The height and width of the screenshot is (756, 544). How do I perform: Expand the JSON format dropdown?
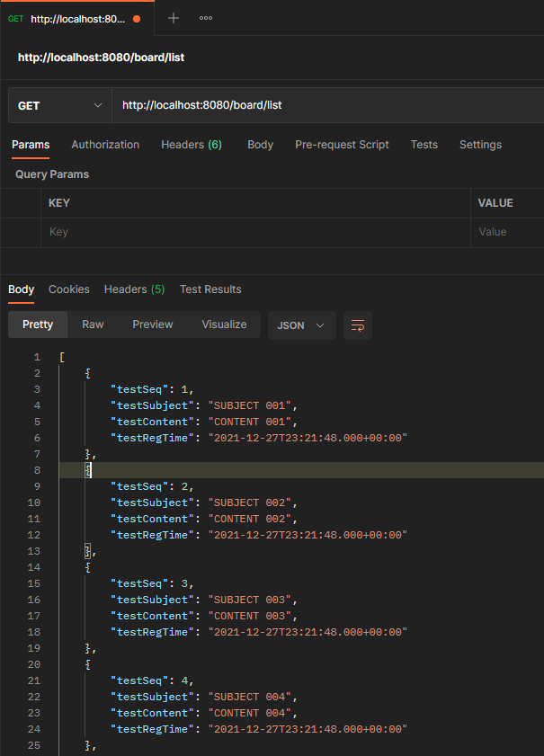click(x=301, y=325)
